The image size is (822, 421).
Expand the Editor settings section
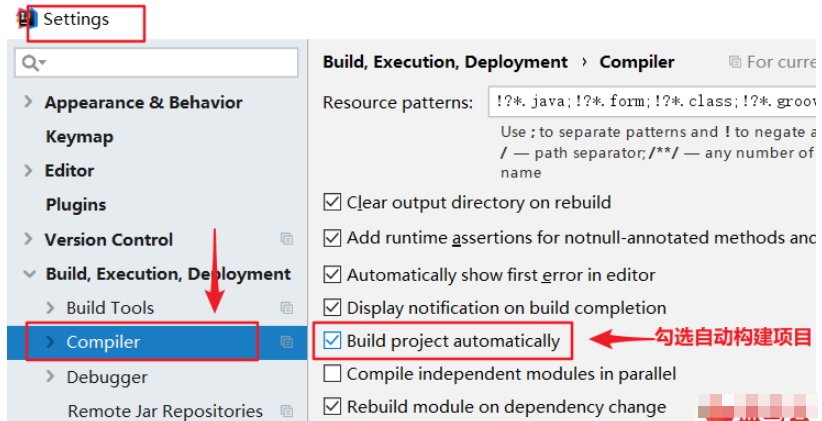click(x=28, y=171)
